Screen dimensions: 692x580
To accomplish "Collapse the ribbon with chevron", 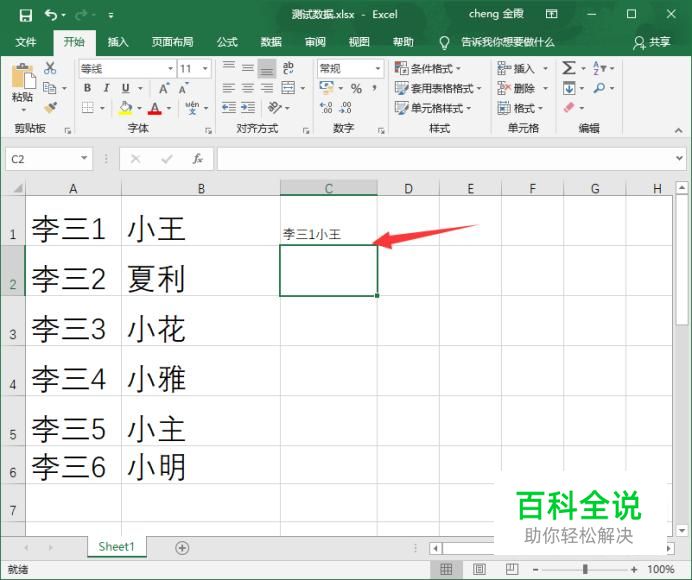I will pos(678,130).
